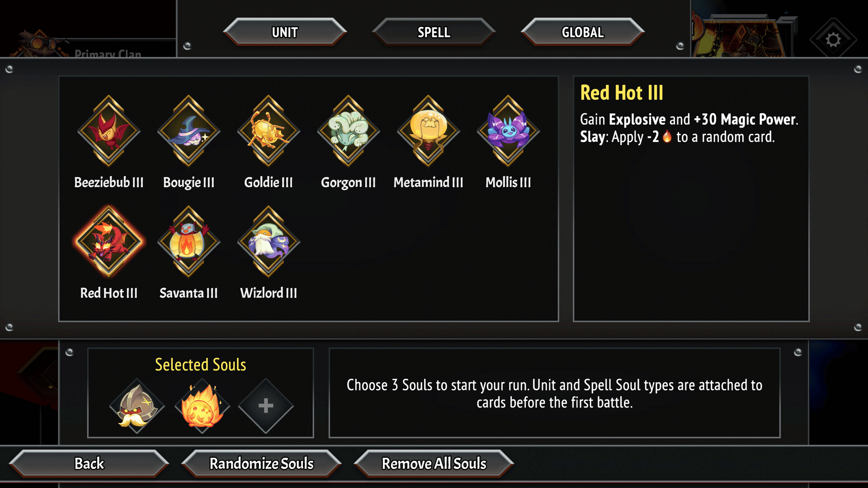This screenshot has width=868, height=488.
Task: Open the settings gear icon
Action: point(833,40)
